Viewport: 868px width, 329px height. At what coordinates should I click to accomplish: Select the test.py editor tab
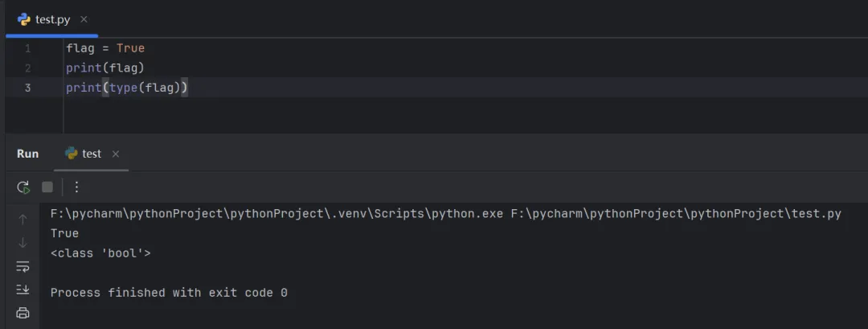(52, 19)
